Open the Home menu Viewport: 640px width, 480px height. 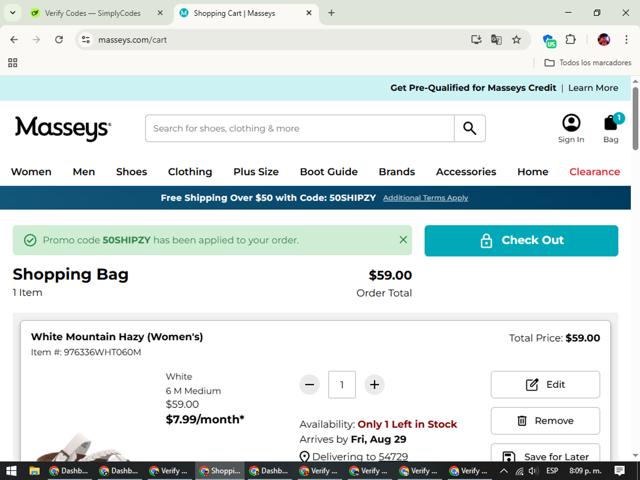click(x=533, y=172)
